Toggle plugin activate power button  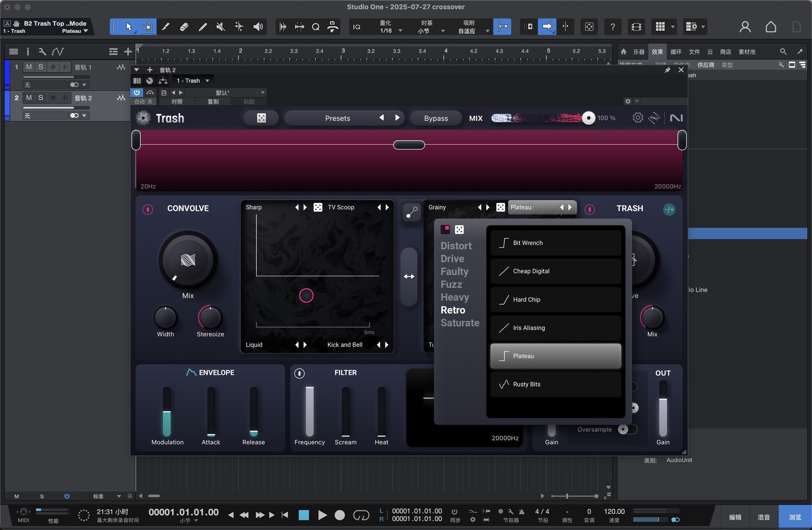coord(137,92)
